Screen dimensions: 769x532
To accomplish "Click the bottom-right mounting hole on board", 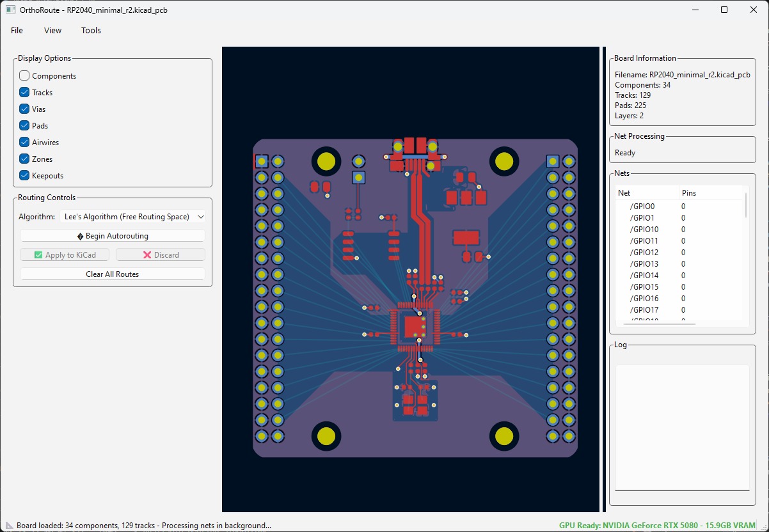I will [x=504, y=435].
